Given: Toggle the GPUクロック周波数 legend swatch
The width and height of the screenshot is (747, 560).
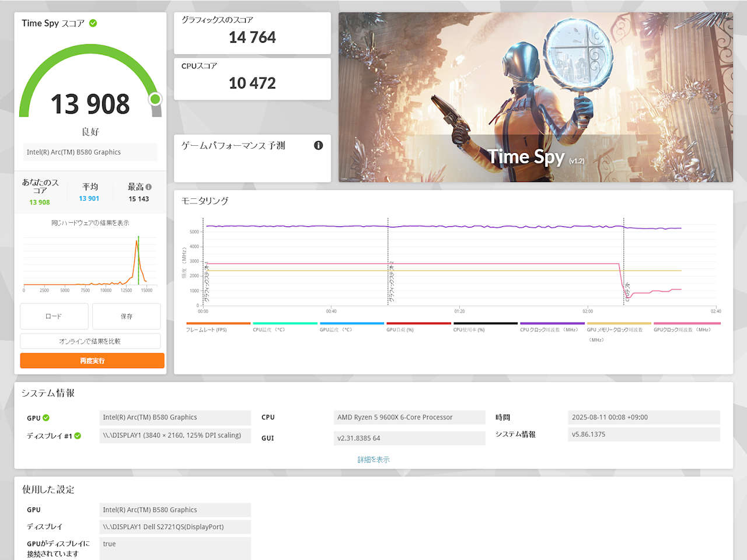Looking at the screenshot, I should 687,323.
